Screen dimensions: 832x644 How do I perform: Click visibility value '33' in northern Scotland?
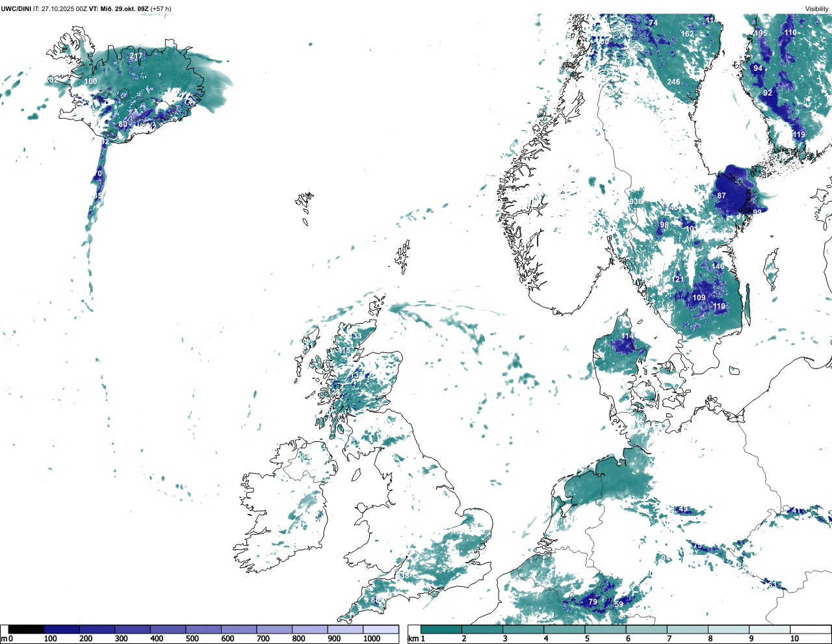pos(357,336)
